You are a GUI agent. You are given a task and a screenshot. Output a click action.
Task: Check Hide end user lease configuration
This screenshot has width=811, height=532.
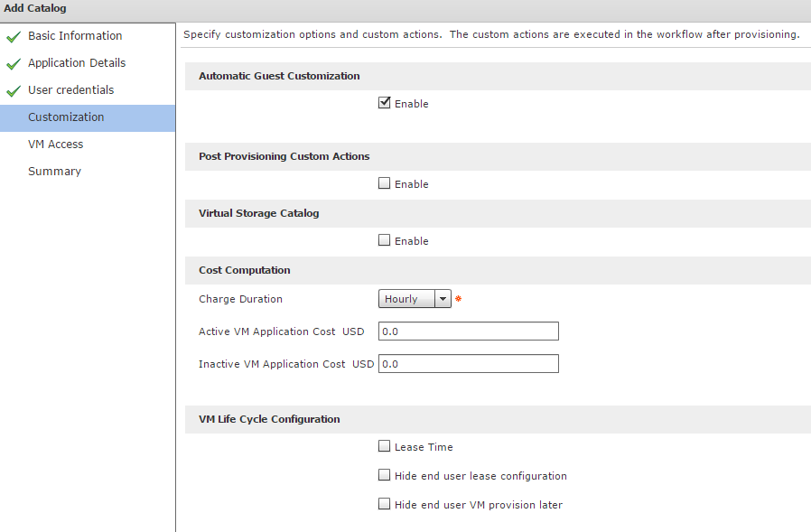385,475
